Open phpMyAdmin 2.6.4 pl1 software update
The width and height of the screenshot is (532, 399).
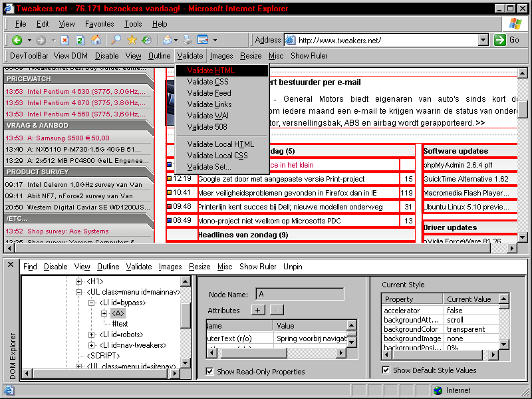(458, 165)
